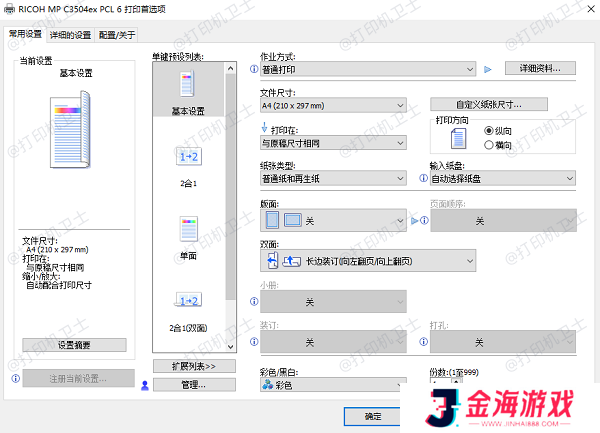Open the 小册 dropdown

333,301
